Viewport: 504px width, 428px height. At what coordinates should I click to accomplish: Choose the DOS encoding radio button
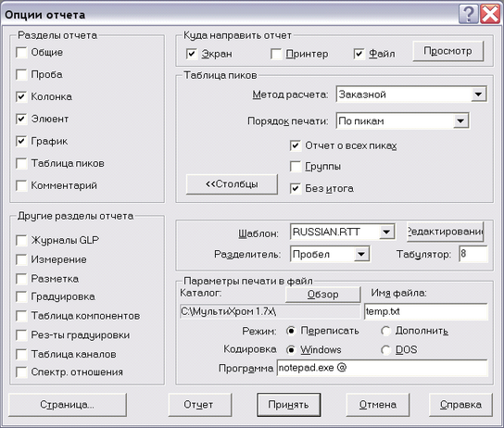pyautogui.click(x=385, y=350)
